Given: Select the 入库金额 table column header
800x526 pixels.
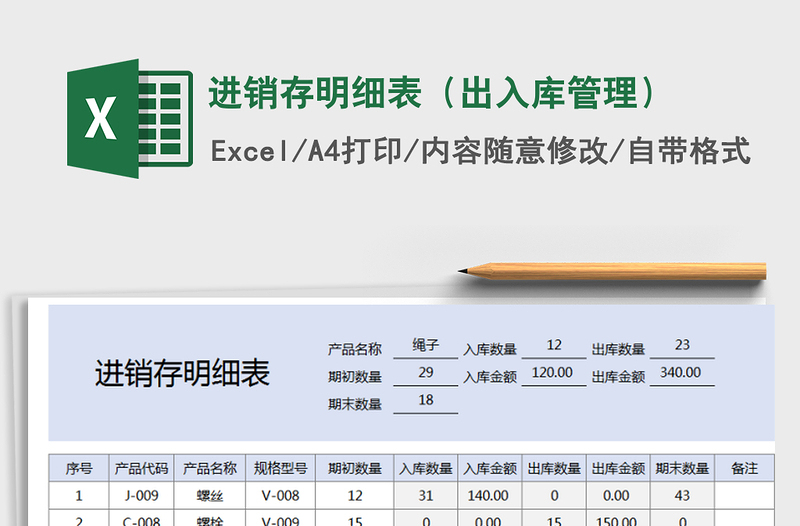Looking at the screenshot, I should coord(490,468).
